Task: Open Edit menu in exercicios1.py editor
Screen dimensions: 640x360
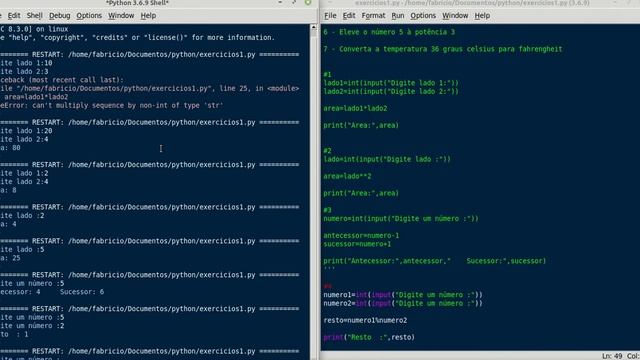Action: (349, 16)
